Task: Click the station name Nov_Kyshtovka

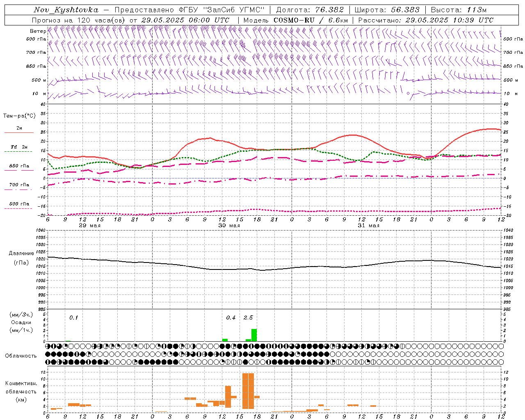Action: click(66, 10)
